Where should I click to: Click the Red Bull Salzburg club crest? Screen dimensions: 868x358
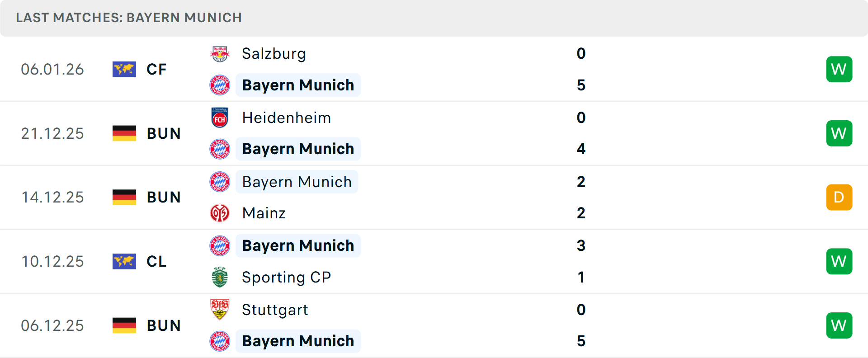[x=220, y=54]
